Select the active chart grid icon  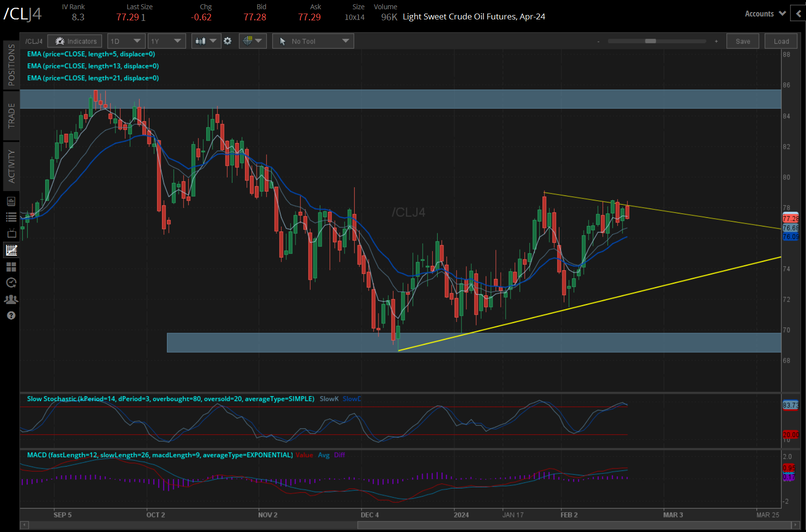tap(11, 250)
